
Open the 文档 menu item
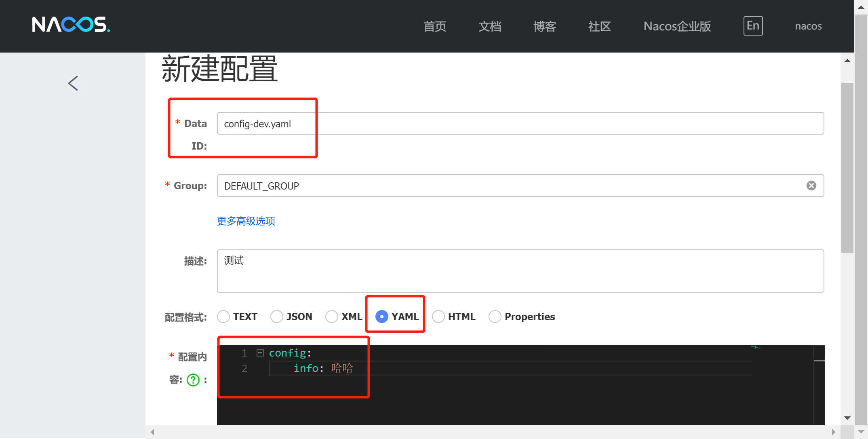click(490, 26)
